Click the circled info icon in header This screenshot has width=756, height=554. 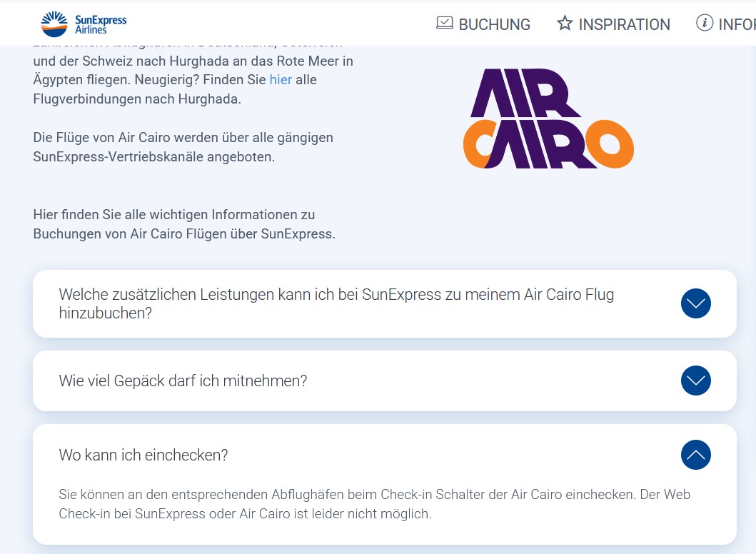point(704,24)
